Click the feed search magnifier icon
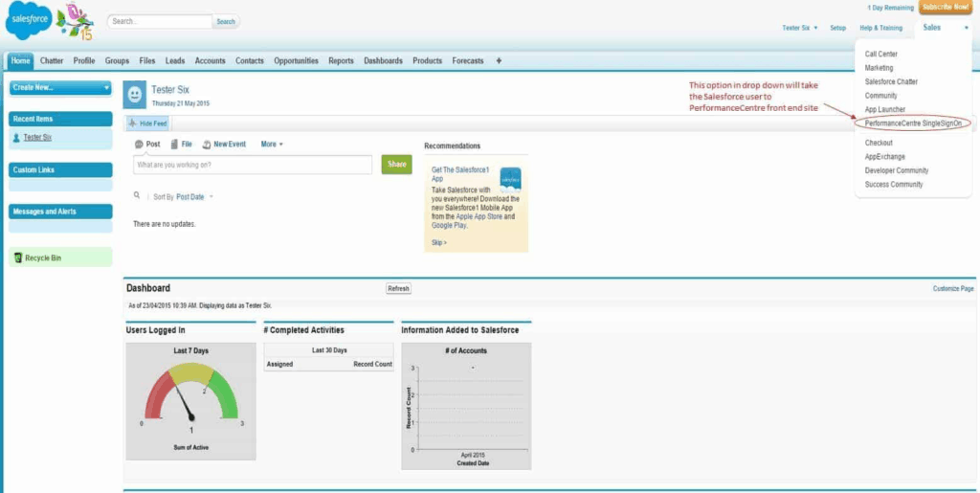Viewport: 980px width, 493px height. coord(137,195)
